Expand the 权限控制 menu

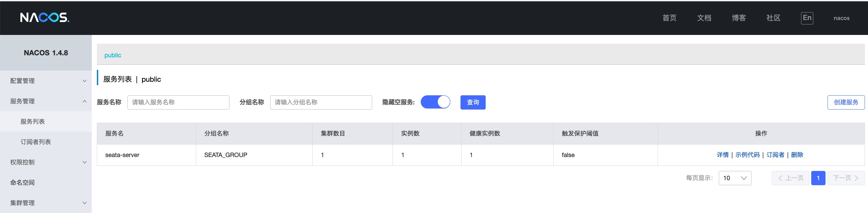[x=46, y=162]
